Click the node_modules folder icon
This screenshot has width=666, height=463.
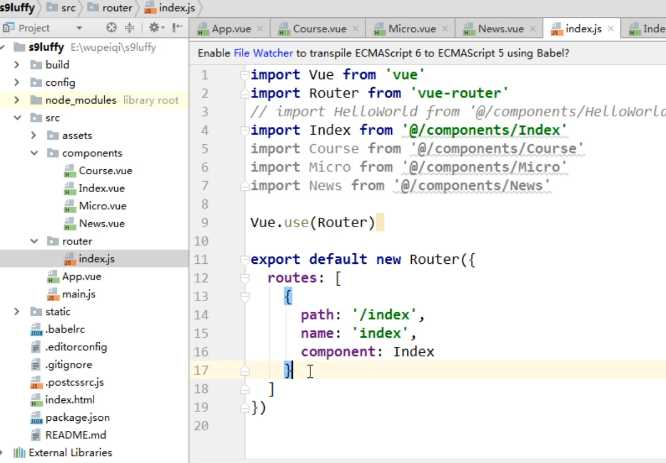point(37,100)
